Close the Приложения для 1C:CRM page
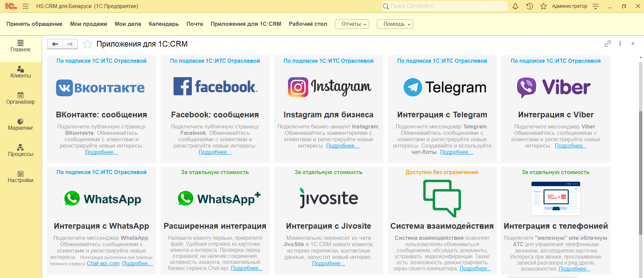Image resolution: width=644 pixels, height=278 pixels. pos(633,44)
